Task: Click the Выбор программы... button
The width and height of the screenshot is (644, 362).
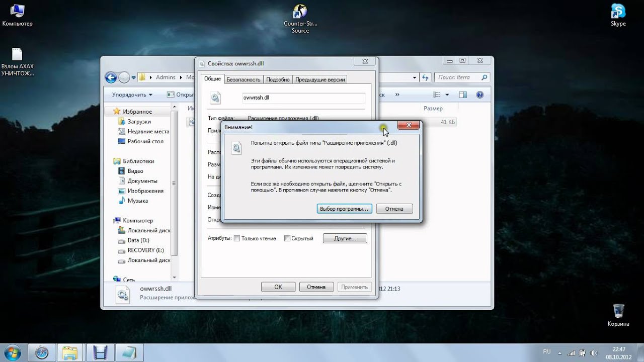Action: point(345,209)
